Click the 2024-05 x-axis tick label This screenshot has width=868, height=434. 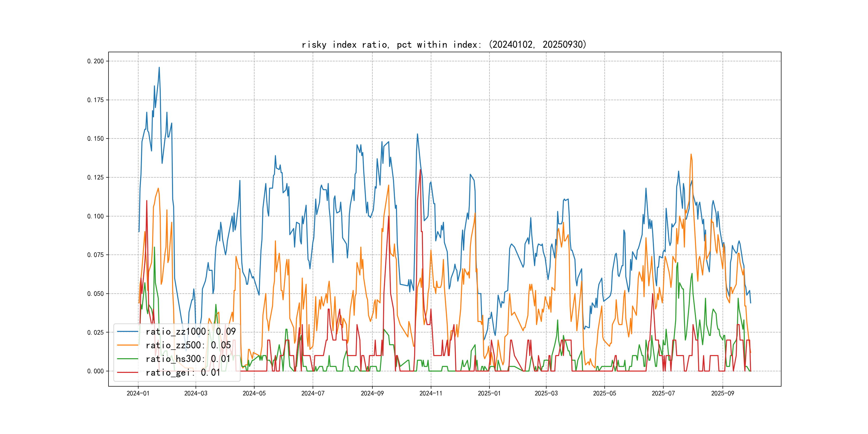(254, 393)
